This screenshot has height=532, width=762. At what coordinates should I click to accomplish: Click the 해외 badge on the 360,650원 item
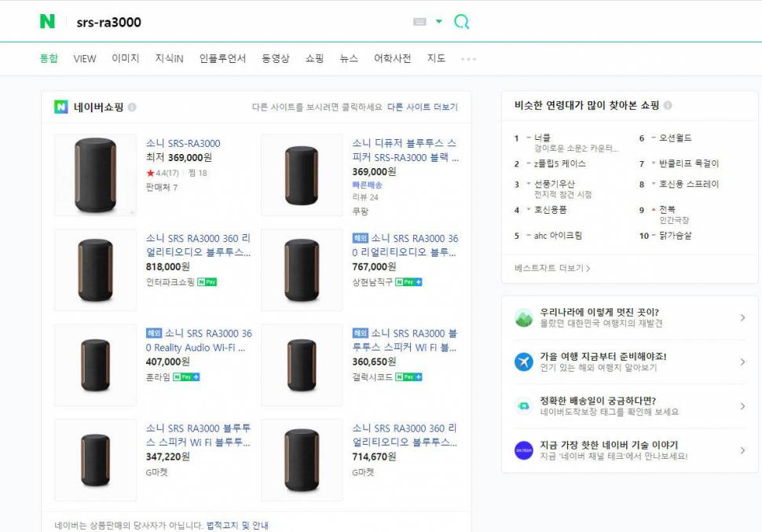360,333
